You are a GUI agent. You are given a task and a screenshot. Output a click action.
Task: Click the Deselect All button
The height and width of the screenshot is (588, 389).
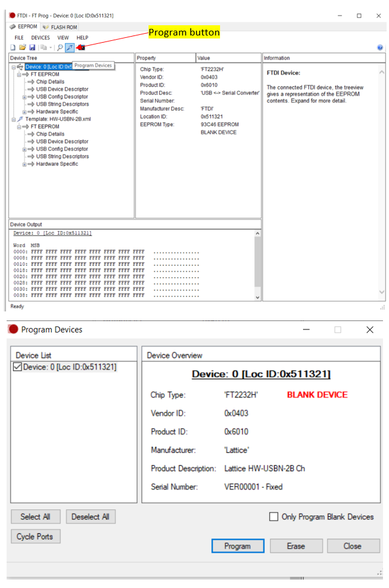[90, 516]
